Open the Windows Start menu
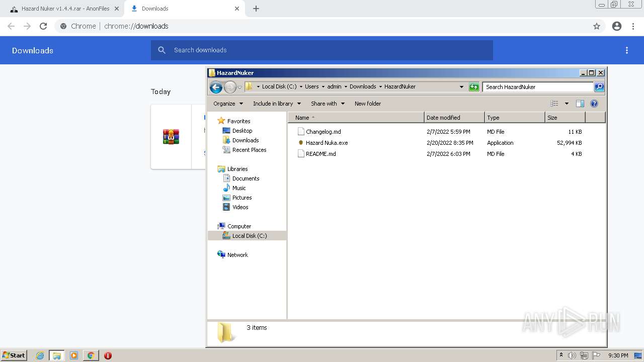 tap(14, 355)
